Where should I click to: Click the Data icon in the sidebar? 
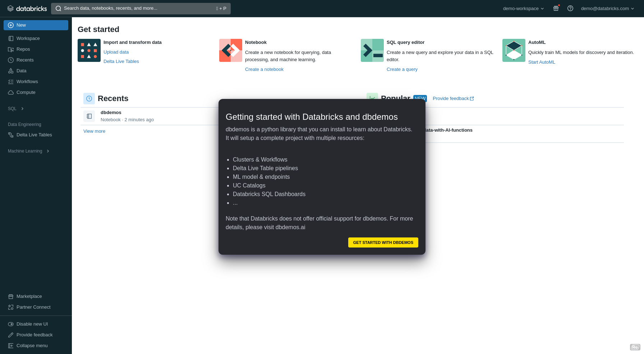(x=11, y=71)
